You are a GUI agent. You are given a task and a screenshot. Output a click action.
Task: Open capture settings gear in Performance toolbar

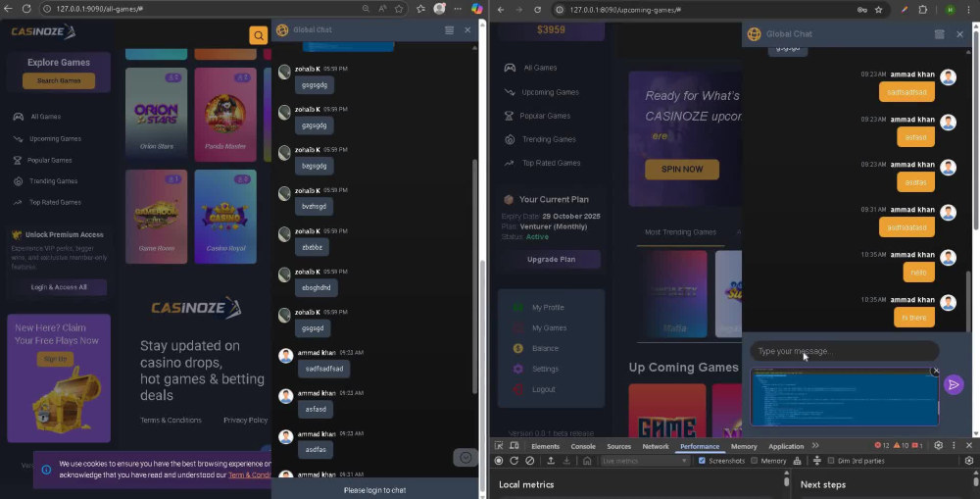969,461
